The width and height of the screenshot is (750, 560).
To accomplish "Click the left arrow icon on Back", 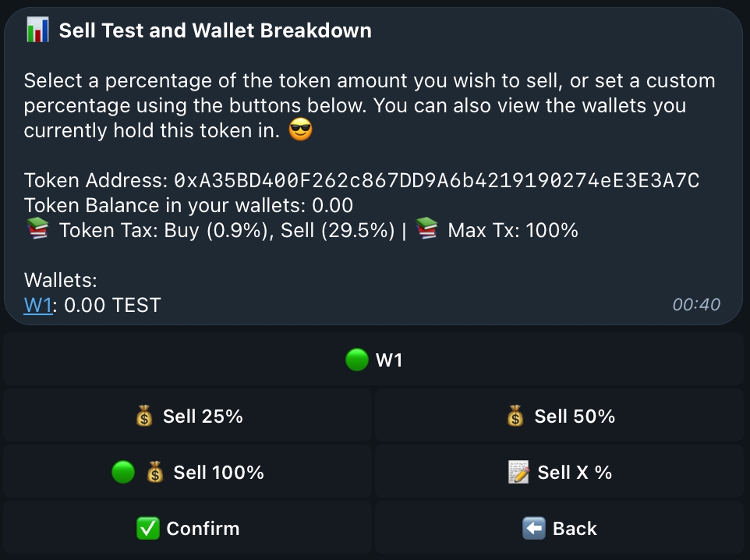I will pos(534,529).
